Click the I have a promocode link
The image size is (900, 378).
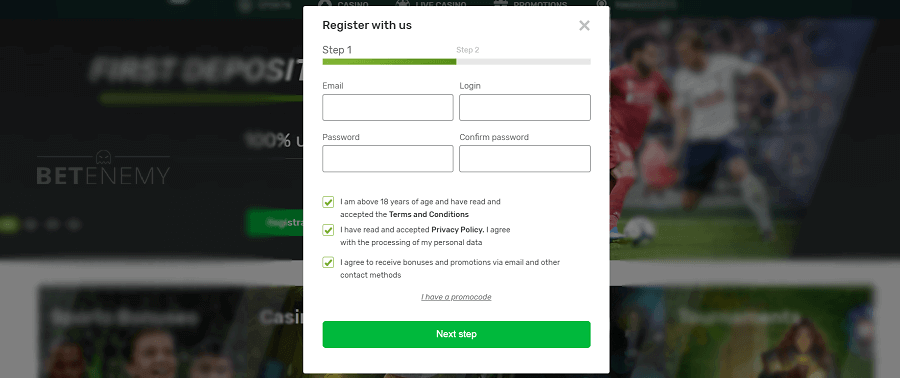click(456, 297)
